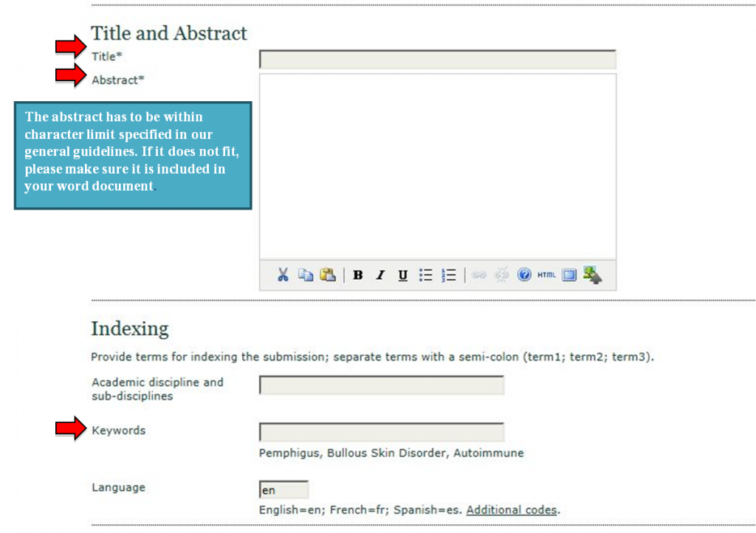Insert a numbered list
Viewport: 756px width, 533px height.
[448, 275]
